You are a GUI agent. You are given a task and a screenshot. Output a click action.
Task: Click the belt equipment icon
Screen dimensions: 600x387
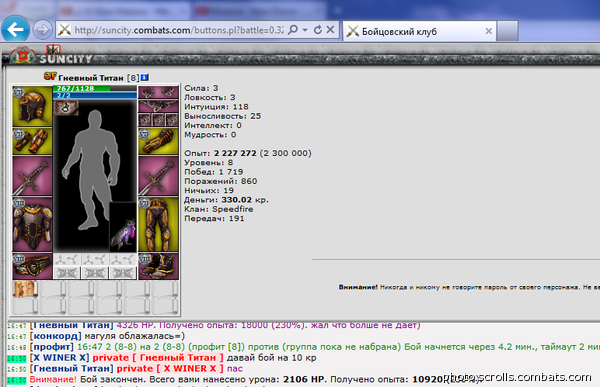(32, 266)
